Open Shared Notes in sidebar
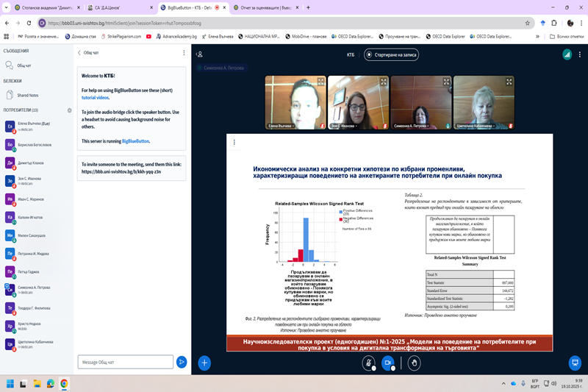This screenshot has width=588, height=392. [x=27, y=95]
